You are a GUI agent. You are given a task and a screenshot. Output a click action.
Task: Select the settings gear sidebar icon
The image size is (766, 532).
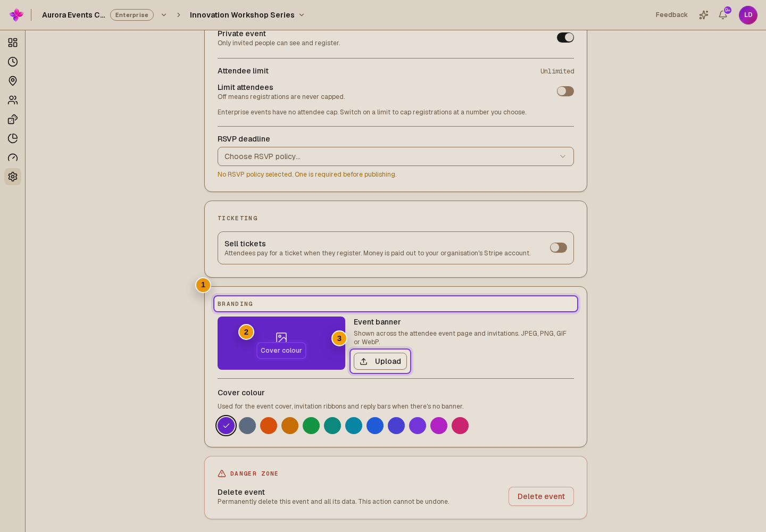coord(13,177)
